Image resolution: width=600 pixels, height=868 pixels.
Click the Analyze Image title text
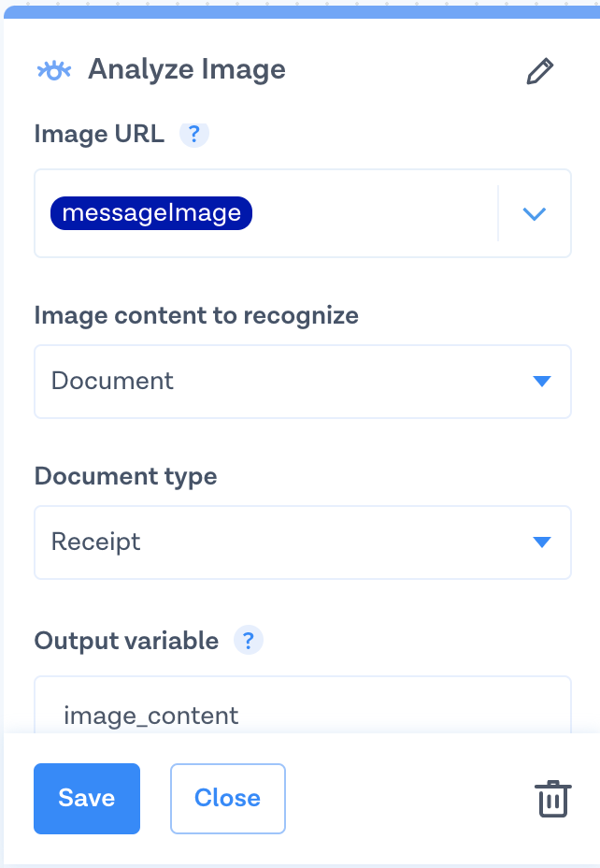click(187, 70)
